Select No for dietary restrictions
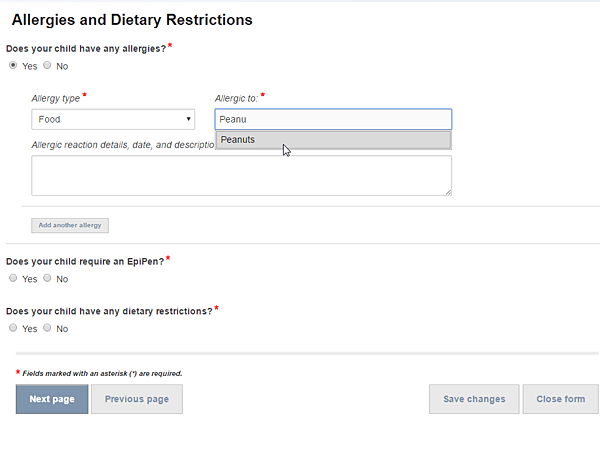600x450 pixels. (x=47, y=328)
